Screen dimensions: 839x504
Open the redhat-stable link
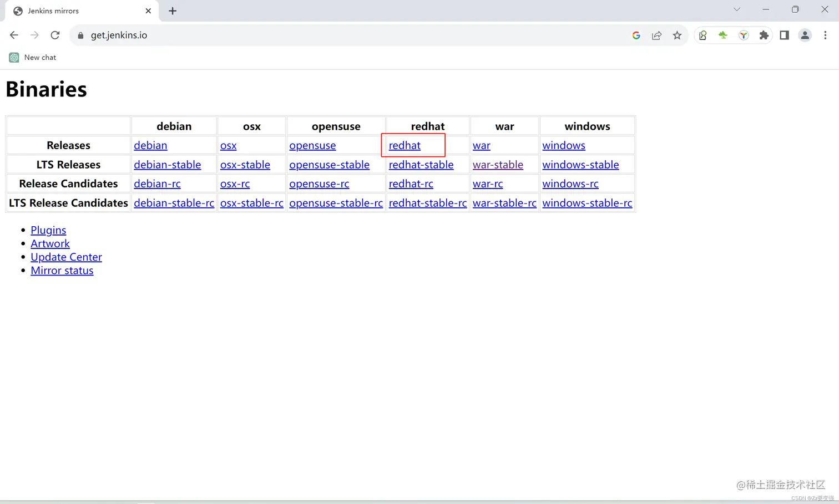tap(421, 165)
